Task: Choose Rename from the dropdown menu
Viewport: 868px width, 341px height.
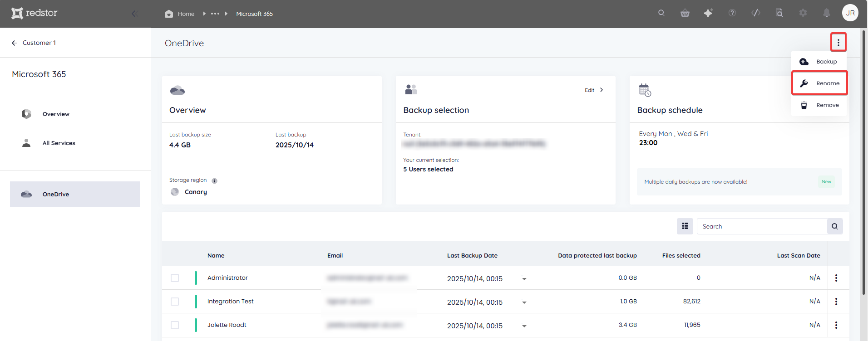Action: click(819, 83)
